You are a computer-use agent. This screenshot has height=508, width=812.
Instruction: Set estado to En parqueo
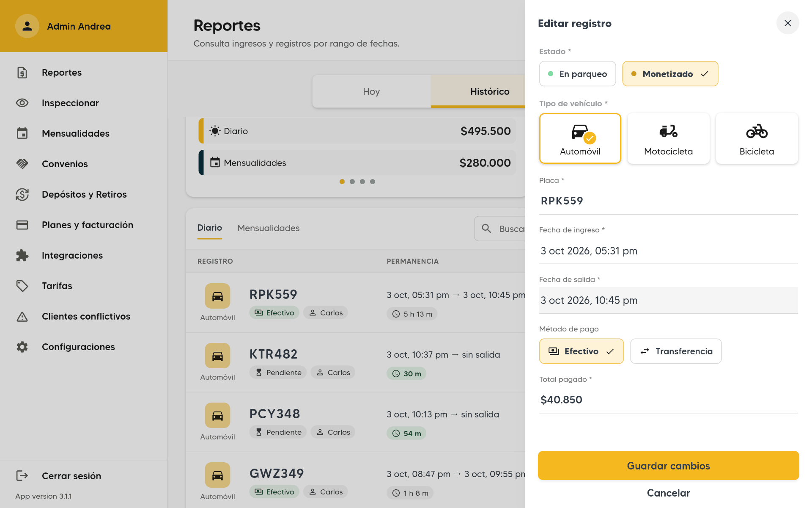(577, 74)
